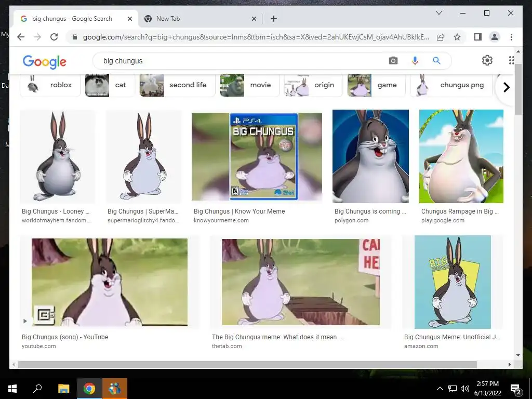Show more suggestion chips with right arrow
This screenshot has width=532, height=399.
click(x=506, y=87)
